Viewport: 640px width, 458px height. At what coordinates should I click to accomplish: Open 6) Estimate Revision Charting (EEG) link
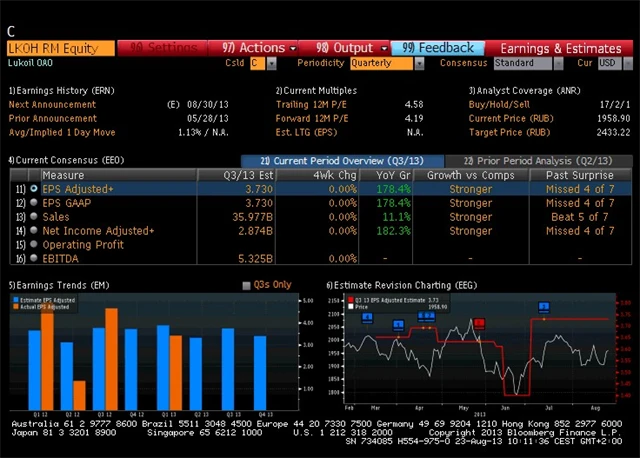[402, 285]
